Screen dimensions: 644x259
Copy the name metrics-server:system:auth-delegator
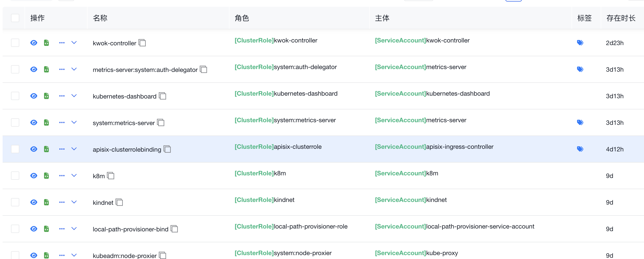[203, 69]
